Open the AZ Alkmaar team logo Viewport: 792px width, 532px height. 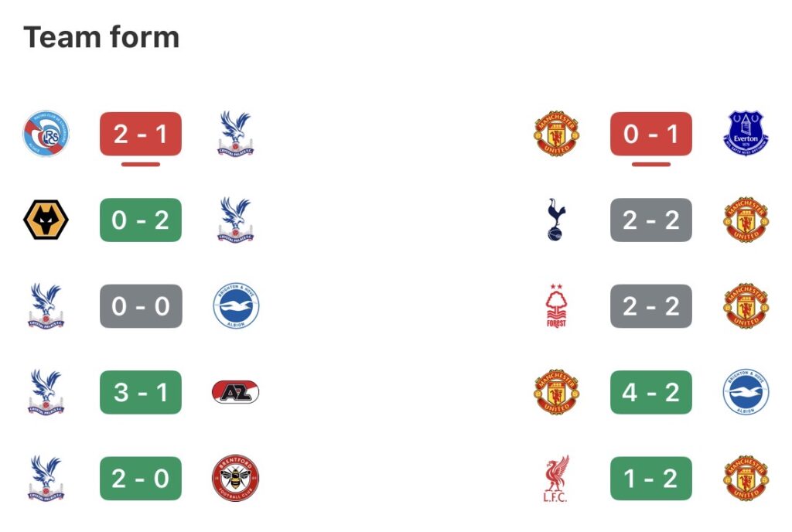tap(235, 392)
